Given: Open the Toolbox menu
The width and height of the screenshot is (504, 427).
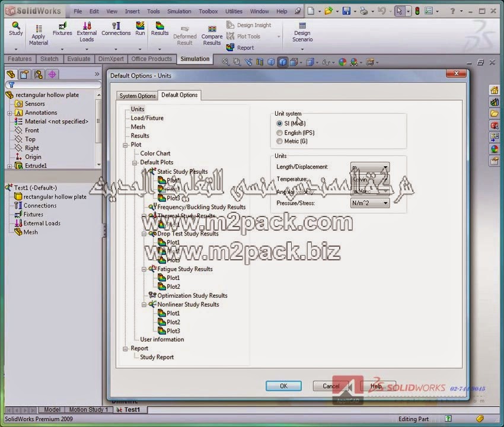Looking at the screenshot, I should click(x=208, y=11).
